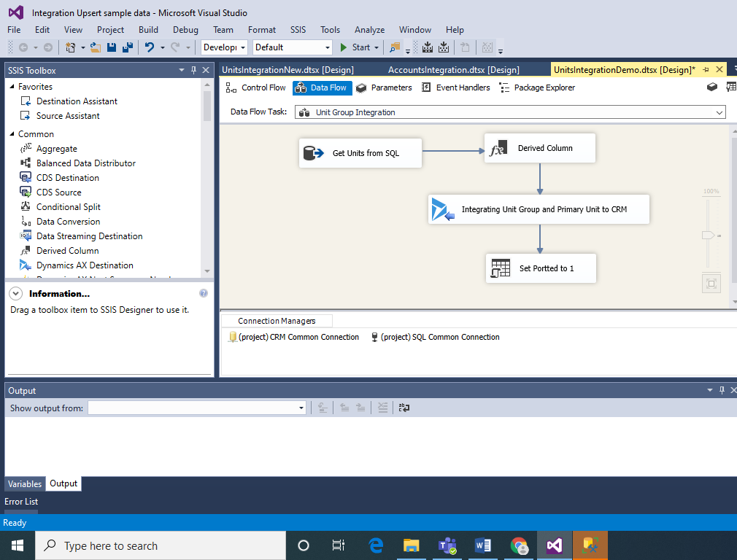Pick Balanced Data Distributor toolbox item

(85, 163)
